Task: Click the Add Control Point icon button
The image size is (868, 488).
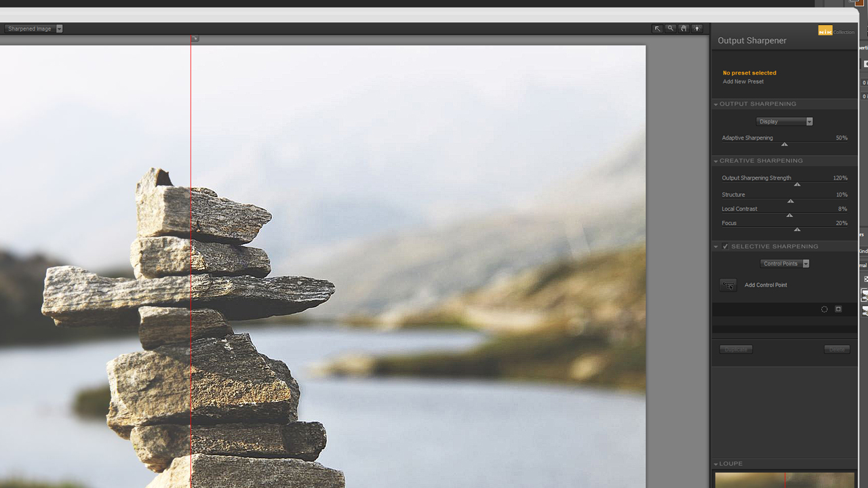Action: (728, 285)
